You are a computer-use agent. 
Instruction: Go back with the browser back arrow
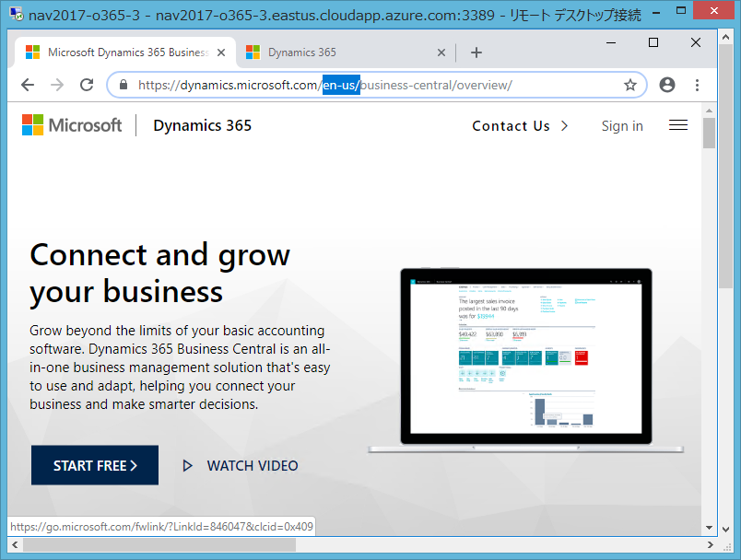point(28,85)
